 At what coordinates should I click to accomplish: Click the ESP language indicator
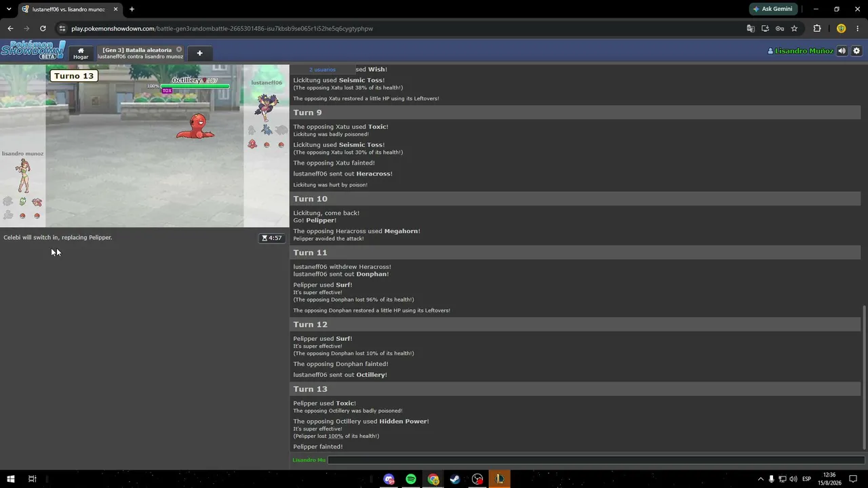click(x=806, y=479)
